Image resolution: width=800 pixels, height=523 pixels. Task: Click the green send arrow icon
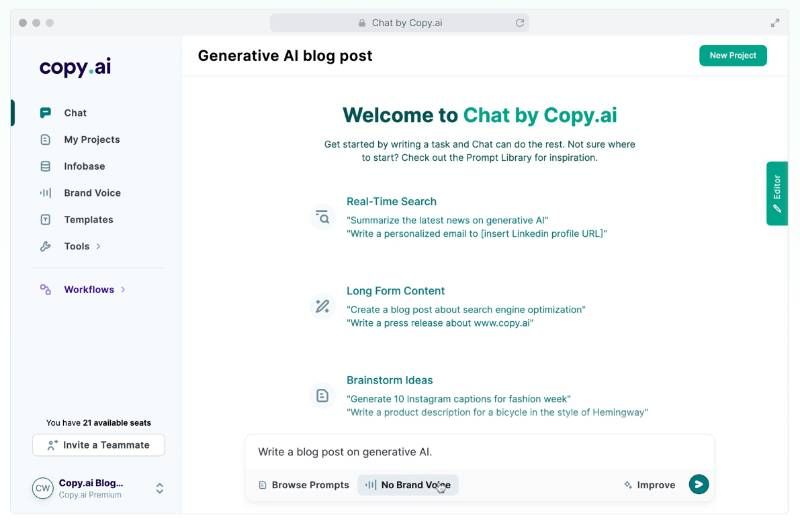click(698, 484)
